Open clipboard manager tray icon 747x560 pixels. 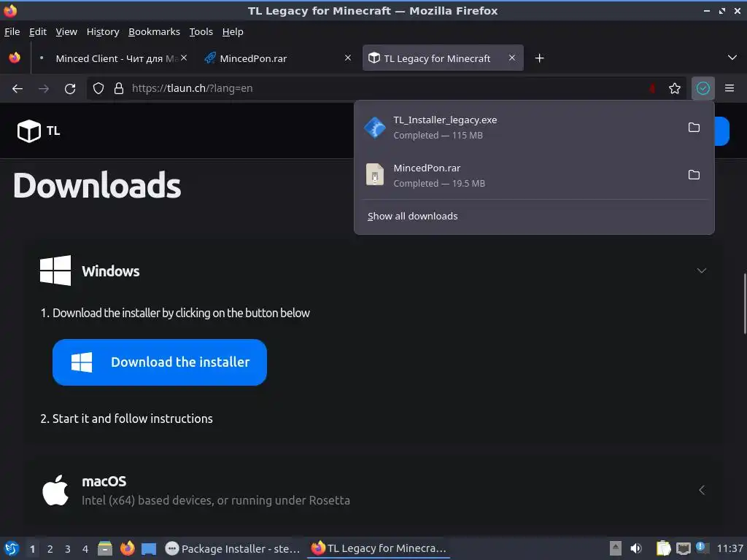coord(663,548)
